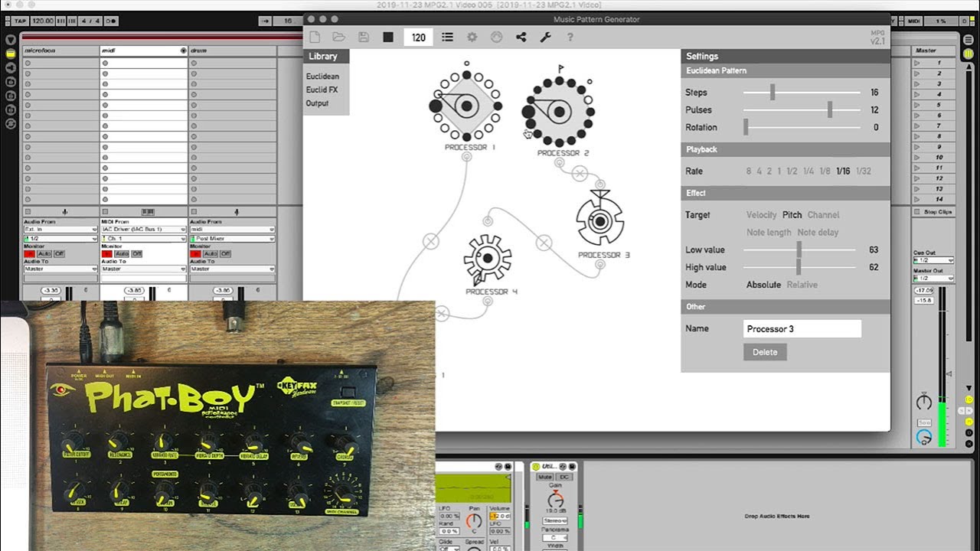
Task: Open the Ext. In audio input dropdown
Action: point(60,229)
